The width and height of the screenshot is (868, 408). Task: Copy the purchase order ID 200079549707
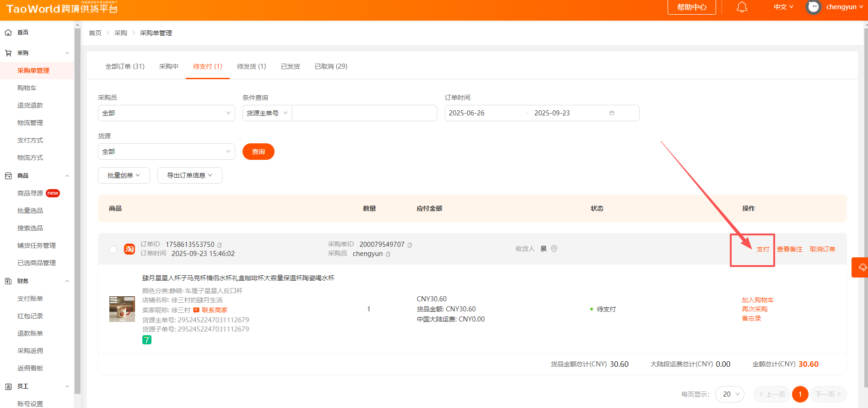pos(410,245)
